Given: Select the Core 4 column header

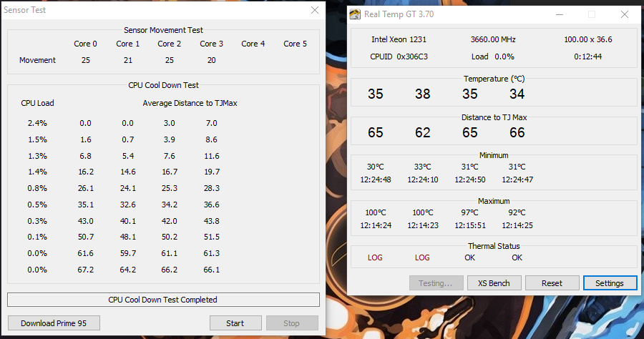Looking at the screenshot, I should coord(253,44).
